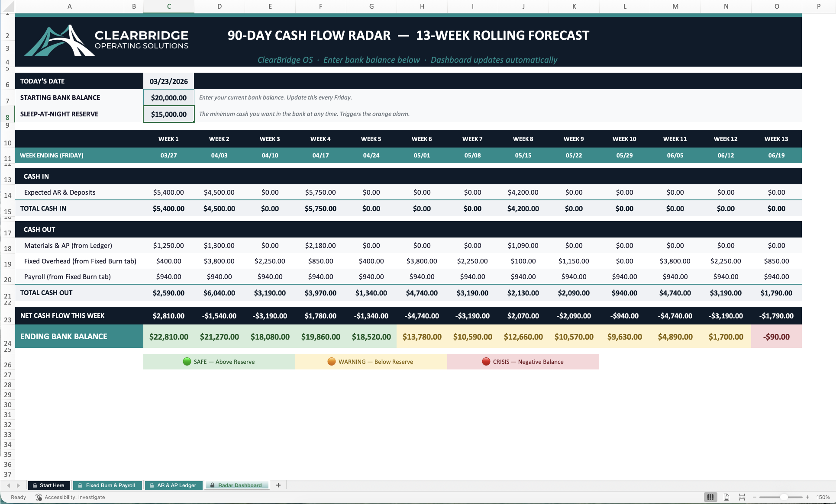Click Week 13 ending balance -$90.00 cell
The height and width of the screenshot is (504, 836).
click(776, 337)
